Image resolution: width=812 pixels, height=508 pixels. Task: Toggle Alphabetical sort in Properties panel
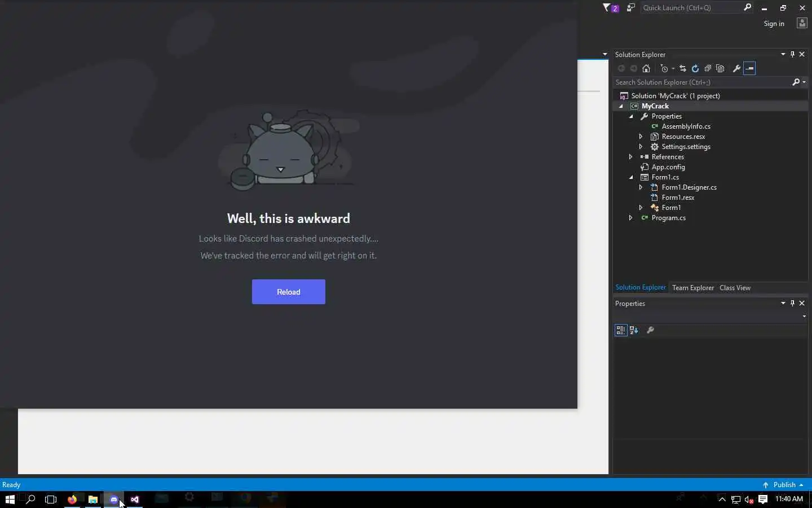634,330
